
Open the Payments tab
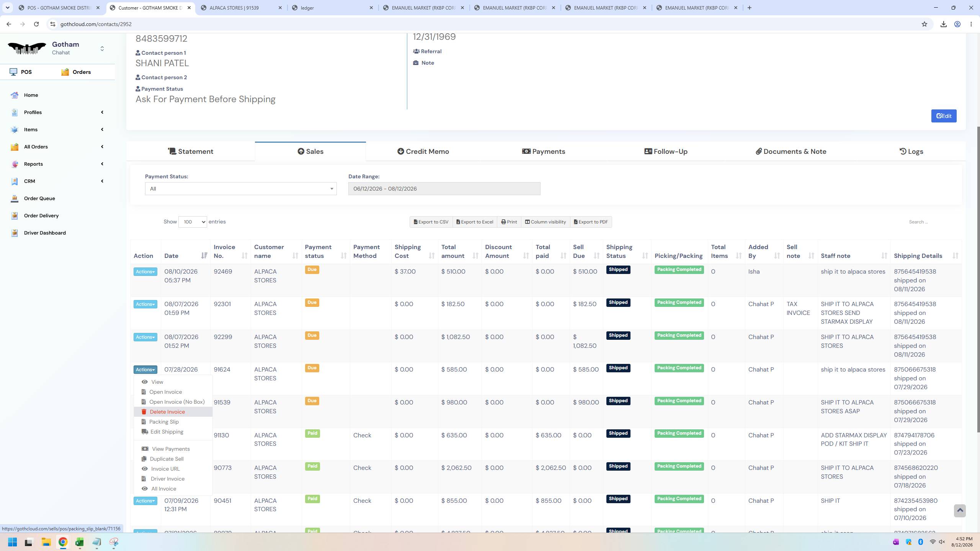(x=544, y=152)
